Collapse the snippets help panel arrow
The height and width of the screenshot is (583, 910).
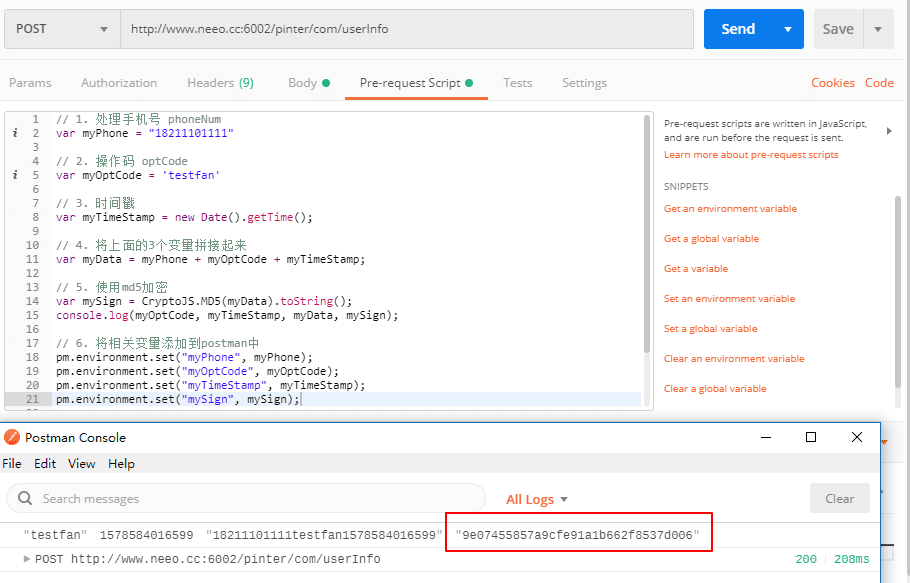pos(889,131)
